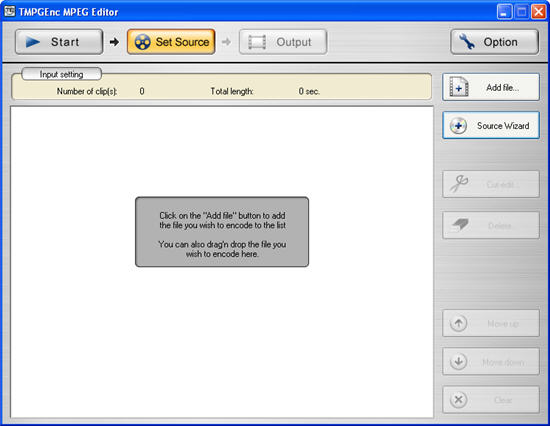Choose the Add file... button label
Viewport: 550px width, 426px height.
(502, 87)
